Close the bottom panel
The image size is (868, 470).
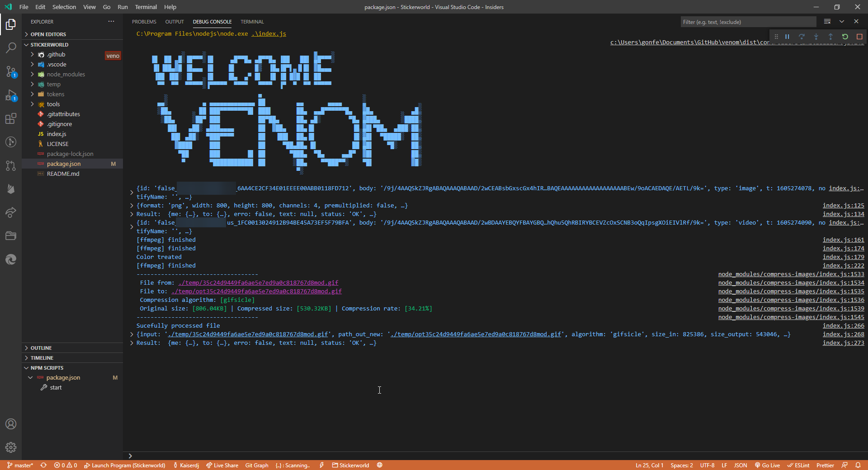(x=856, y=22)
